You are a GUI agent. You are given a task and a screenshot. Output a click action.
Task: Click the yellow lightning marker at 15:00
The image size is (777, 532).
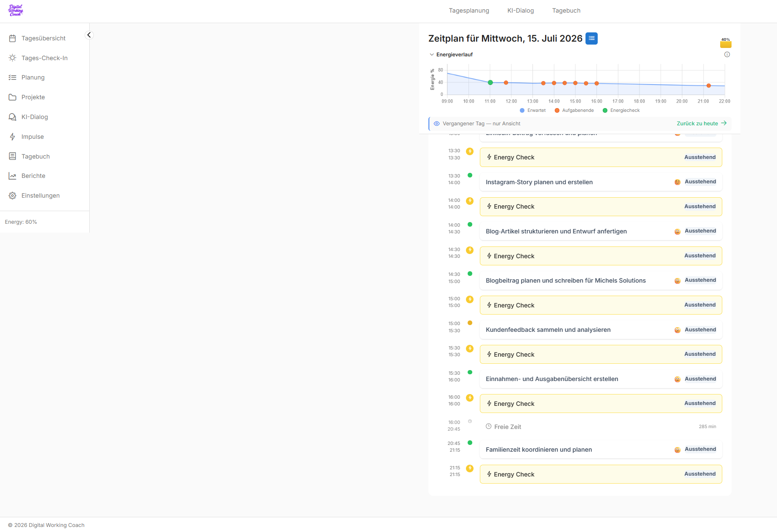[470, 299]
